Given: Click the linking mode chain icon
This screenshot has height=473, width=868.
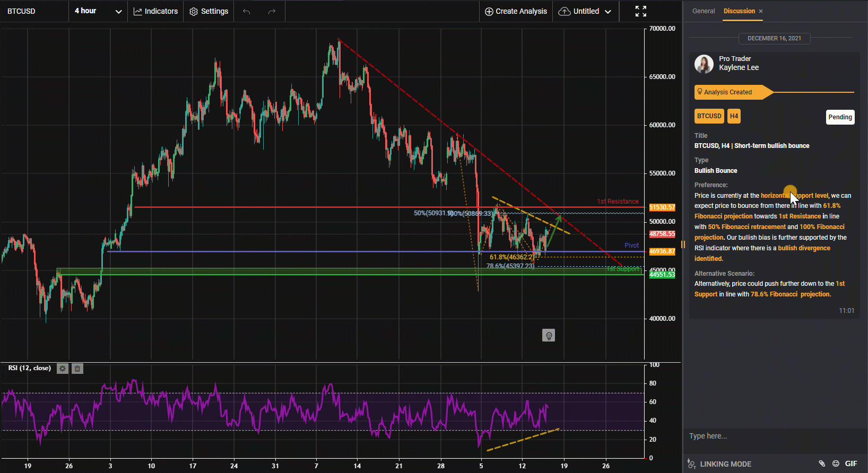Looking at the screenshot, I should click(x=691, y=464).
